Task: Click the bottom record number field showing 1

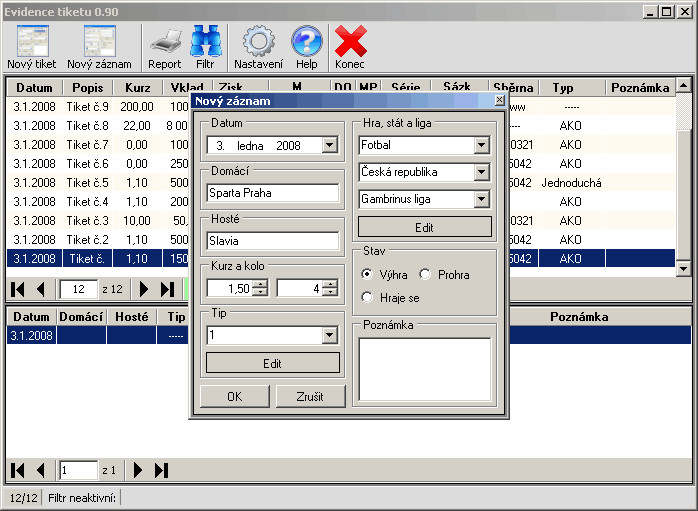Action: coord(79,470)
